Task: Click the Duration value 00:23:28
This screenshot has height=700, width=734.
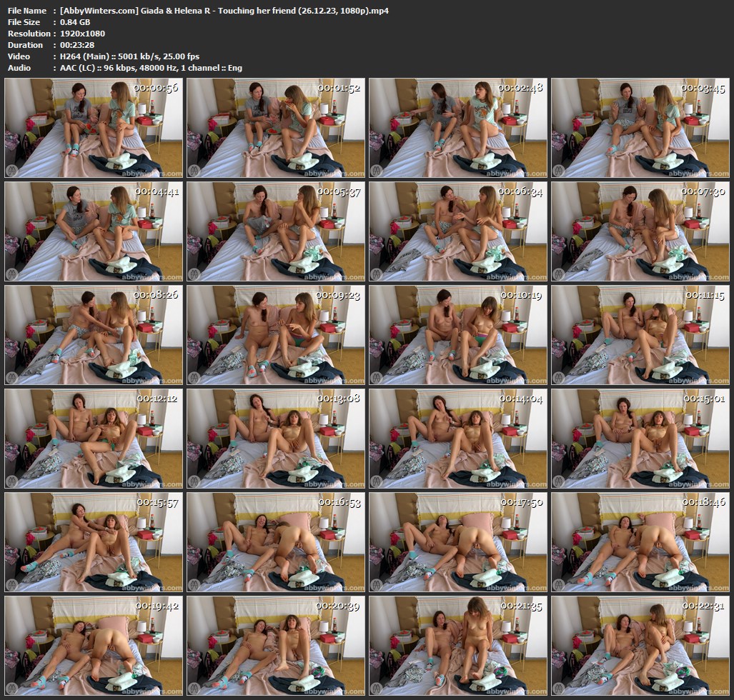Action: (74, 45)
